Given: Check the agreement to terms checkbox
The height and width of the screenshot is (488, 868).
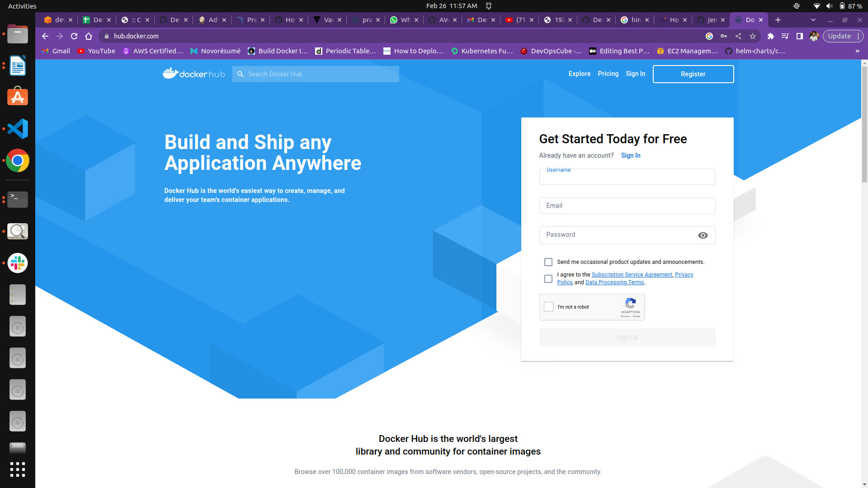Looking at the screenshot, I should (548, 279).
